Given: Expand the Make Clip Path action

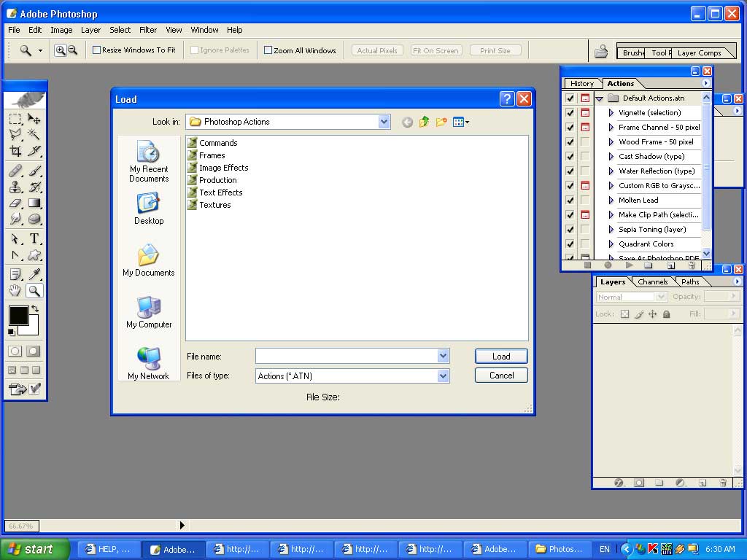Looking at the screenshot, I should (x=611, y=215).
